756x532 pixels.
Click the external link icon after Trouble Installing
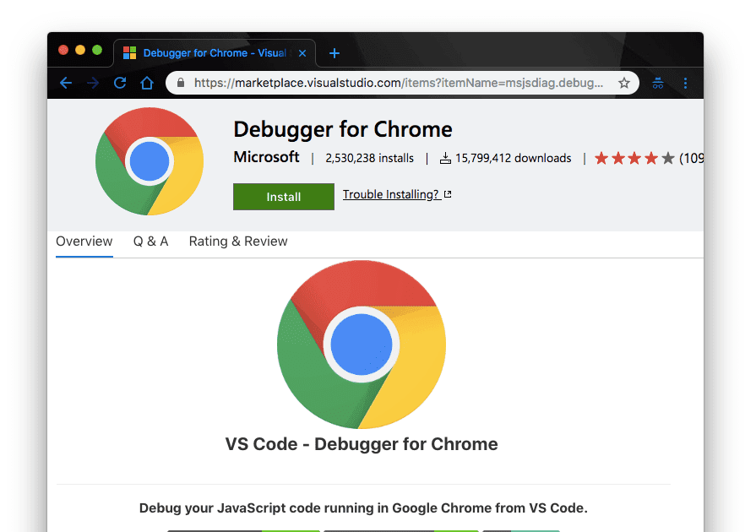[448, 194]
